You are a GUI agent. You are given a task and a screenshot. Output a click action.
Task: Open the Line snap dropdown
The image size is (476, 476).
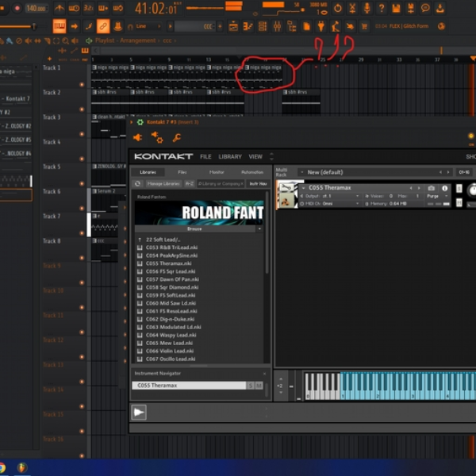[x=148, y=26]
